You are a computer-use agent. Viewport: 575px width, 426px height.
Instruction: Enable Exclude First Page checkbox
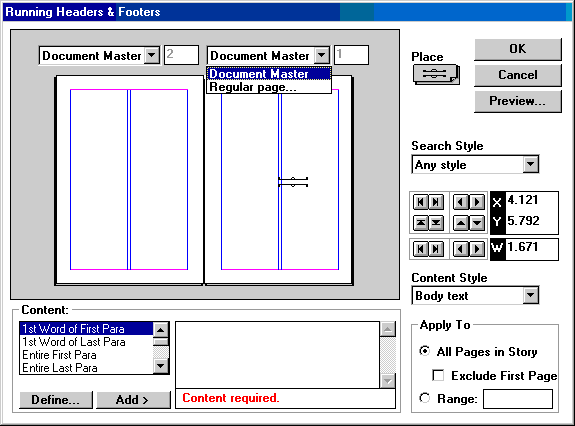click(x=438, y=375)
